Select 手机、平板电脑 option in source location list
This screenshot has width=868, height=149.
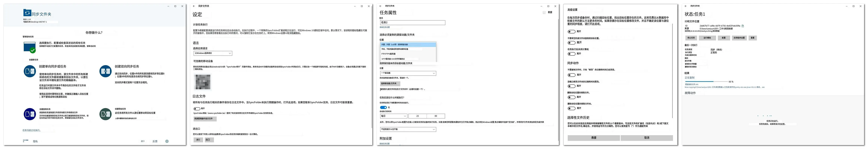pos(408,49)
